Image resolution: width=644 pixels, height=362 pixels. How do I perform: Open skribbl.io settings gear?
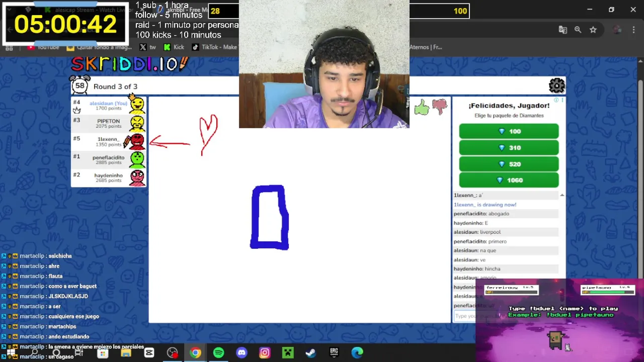coord(556,86)
